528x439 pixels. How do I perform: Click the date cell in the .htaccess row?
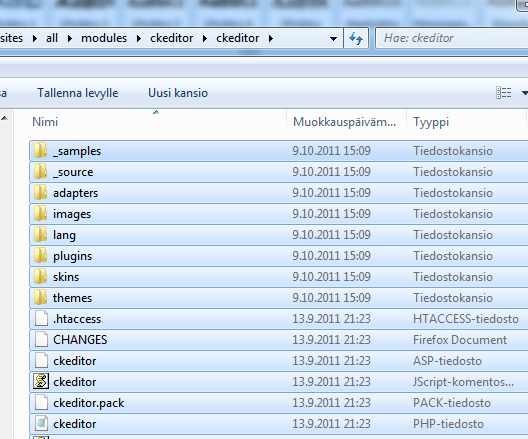(x=331, y=318)
